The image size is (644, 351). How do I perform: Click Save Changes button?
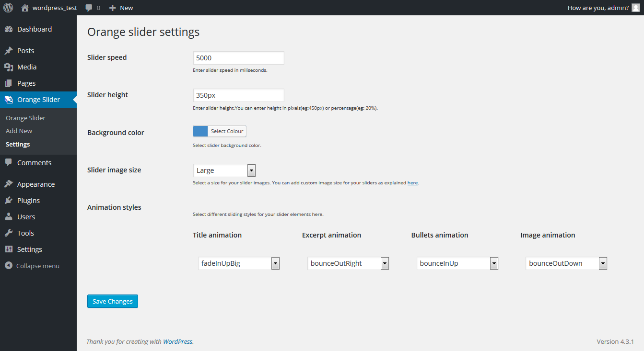click(x=113, y=301)
